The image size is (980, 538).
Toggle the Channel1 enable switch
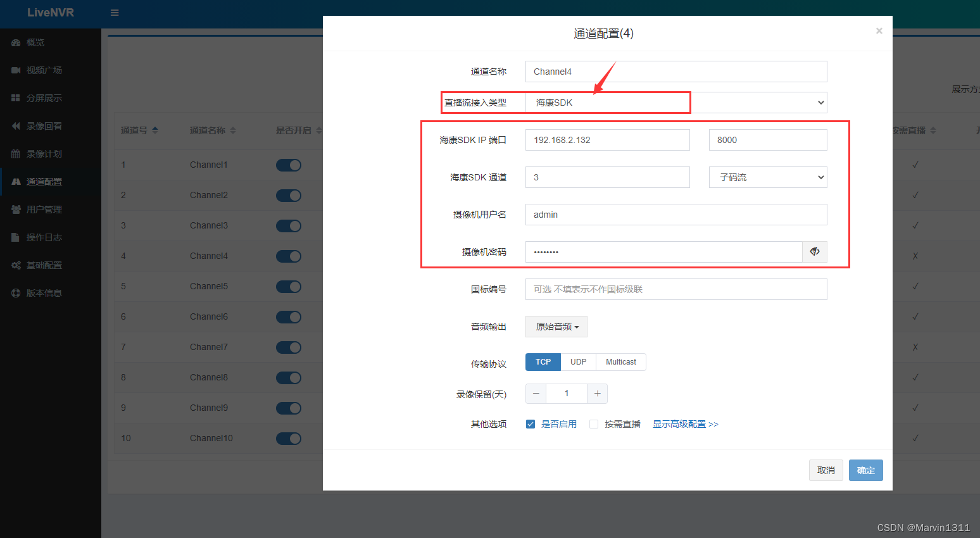coord(289,165)
